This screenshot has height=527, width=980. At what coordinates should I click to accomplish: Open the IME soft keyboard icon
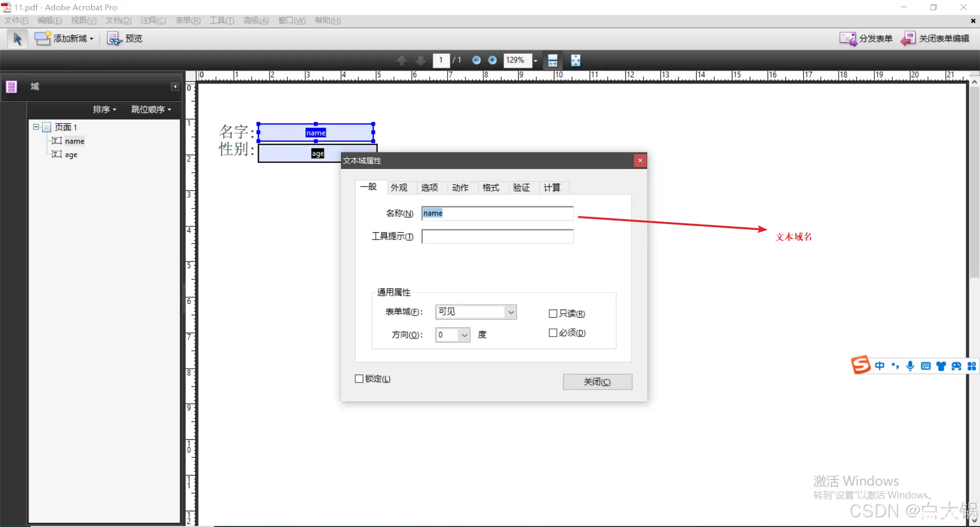(x=926, y=366)
